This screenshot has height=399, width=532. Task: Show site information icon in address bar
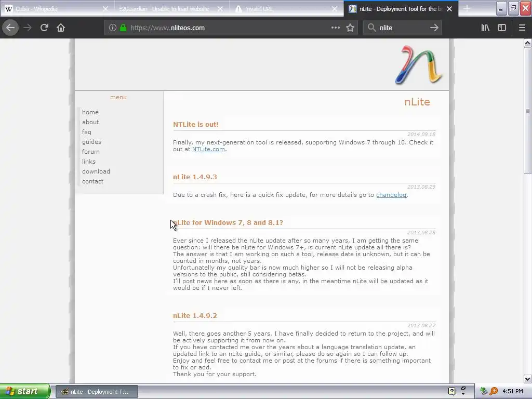[x=113, y=28]
